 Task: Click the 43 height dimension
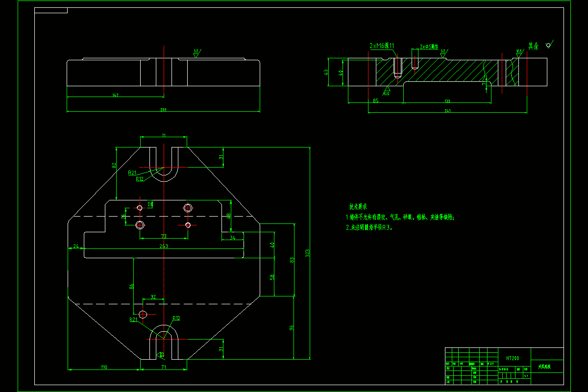[x=326, y=72]
